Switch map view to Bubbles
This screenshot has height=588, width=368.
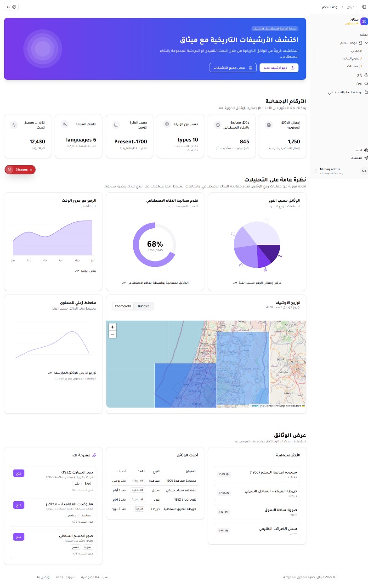coord(143,306)
